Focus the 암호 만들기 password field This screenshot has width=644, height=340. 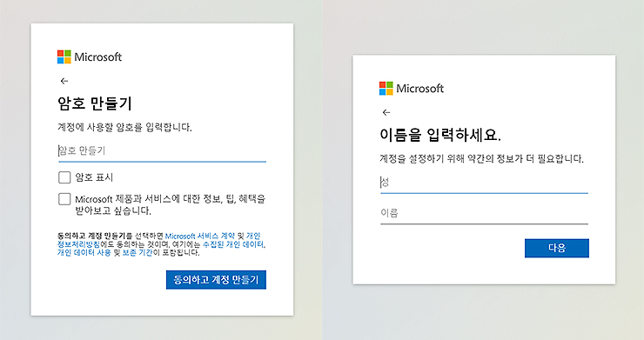coord(162,151)
